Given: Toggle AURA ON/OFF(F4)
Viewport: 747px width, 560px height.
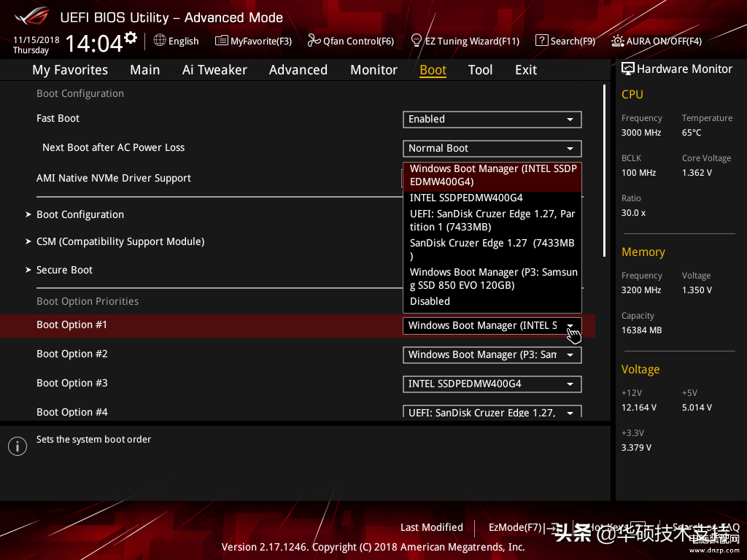Looking at the screenshot, I should [657, 41].
